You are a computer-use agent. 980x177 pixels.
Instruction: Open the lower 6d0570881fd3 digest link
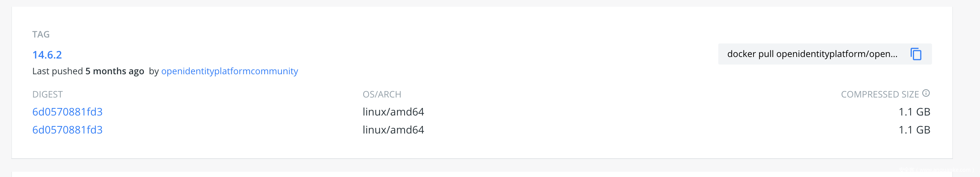[67, 130]
